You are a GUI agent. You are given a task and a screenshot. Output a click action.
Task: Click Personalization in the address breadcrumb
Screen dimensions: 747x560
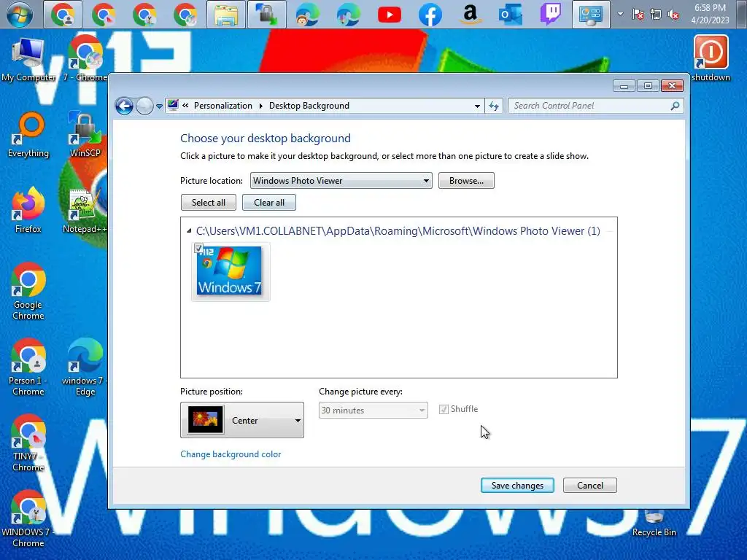coord(223,106)
